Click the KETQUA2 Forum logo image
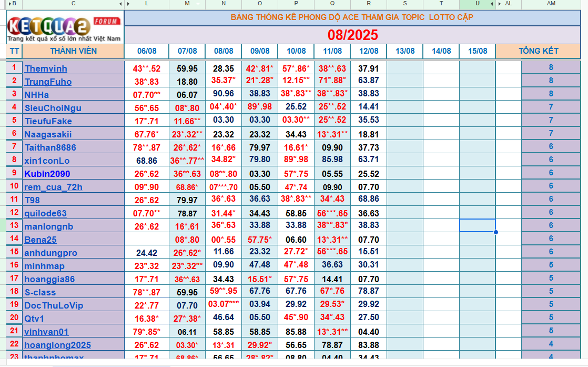The height and width of the screenshot is (367, 588). point(65,28)
